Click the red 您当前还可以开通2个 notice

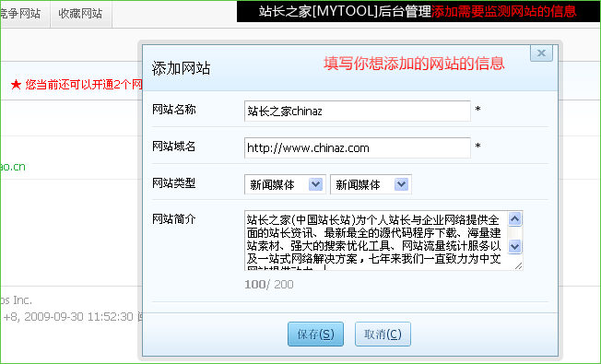[77, 84]
